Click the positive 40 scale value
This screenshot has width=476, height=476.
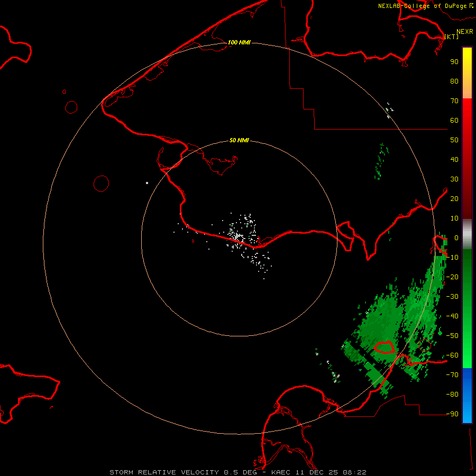(x=454, y=159)
